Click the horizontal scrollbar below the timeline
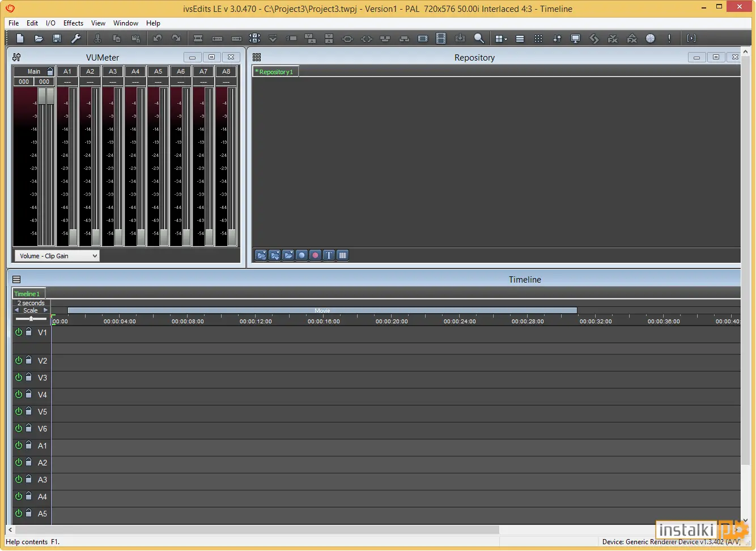Screen dimensions: 756x551 click(257, 529)
